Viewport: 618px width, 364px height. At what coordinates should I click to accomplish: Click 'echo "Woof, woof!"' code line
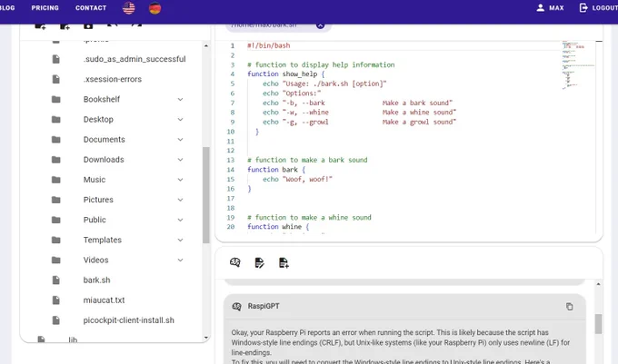click(x=297, y=179)
